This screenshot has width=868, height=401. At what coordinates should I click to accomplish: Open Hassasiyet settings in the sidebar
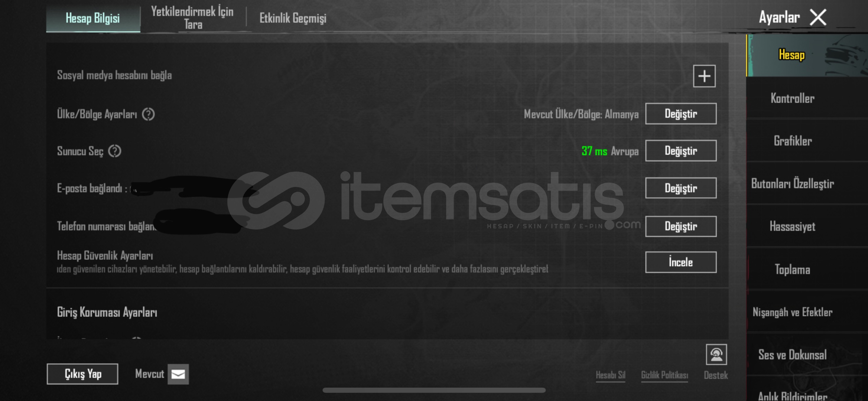pos(793,226)
